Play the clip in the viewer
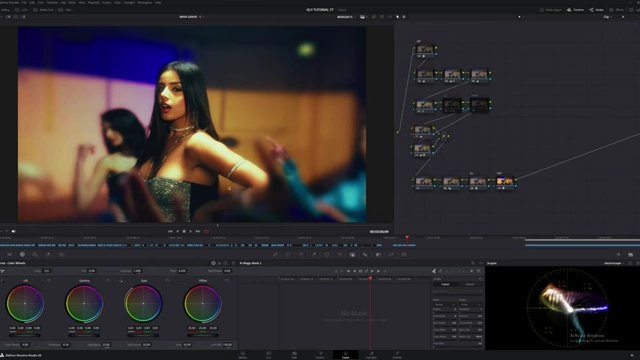Image resolution: width=640 pixels, height=360 pixels. point(191,231)
